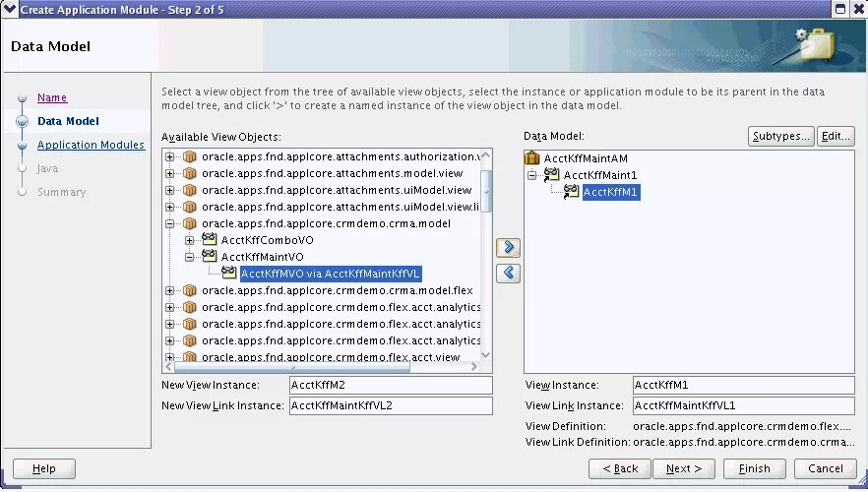Select oracle.apps.fnd.applcore.crmdemo.crma.model package row
Viewport: 868px width, 492px height.
[326, 223]
